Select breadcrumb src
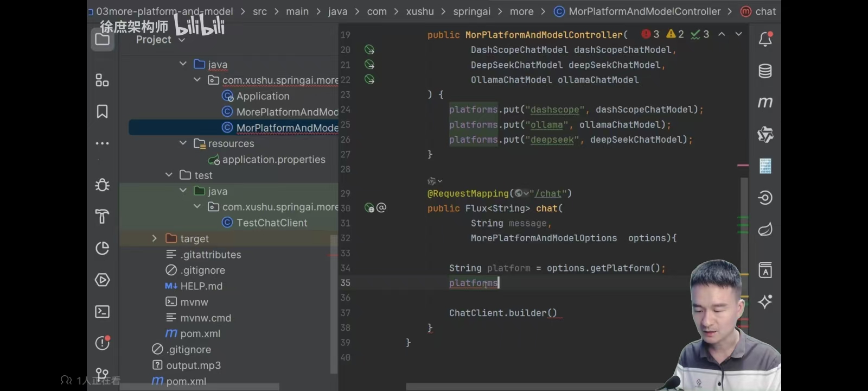The height and width of the screenshot is (391, 868). click(260, 11)
